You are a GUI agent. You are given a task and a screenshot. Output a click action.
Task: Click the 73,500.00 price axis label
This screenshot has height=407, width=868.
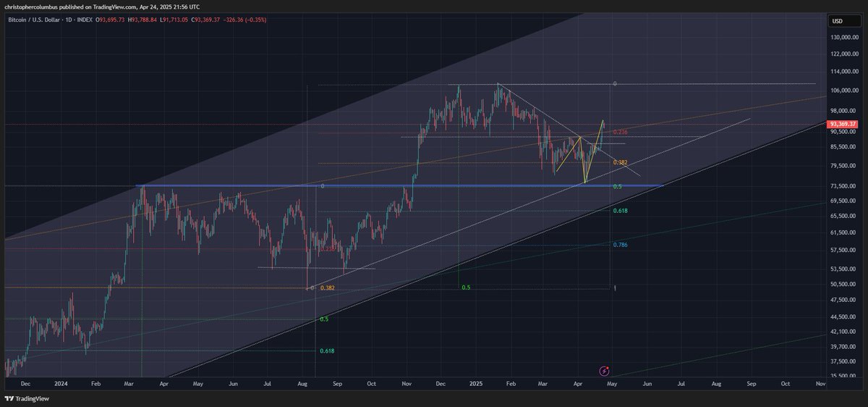click(x=845, y=185)
